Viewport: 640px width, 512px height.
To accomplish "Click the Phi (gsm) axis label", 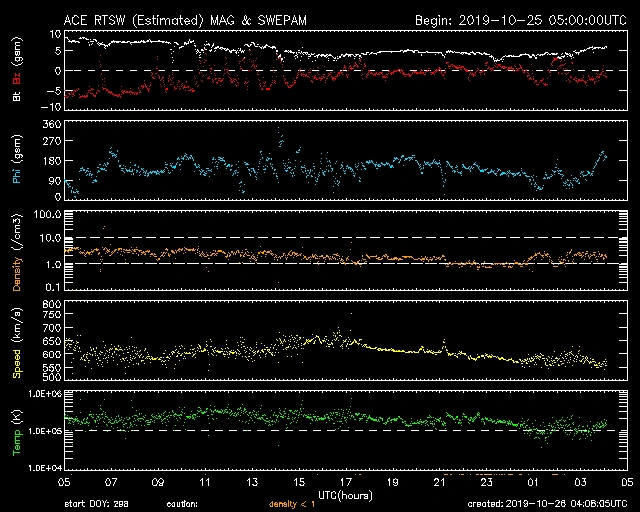I will point(16,163).
